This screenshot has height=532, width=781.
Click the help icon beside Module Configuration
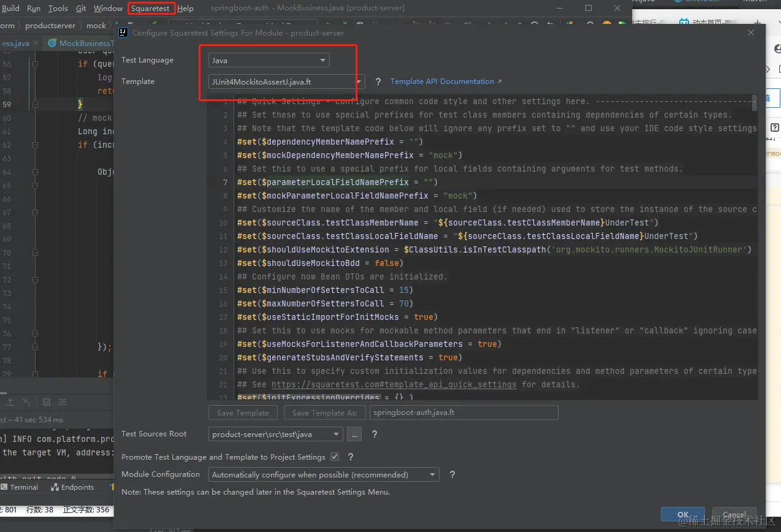(x=452, y=474)
